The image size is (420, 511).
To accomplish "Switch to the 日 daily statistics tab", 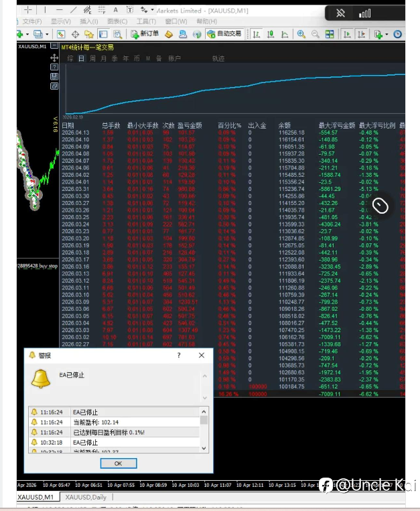I will [81, 58].
